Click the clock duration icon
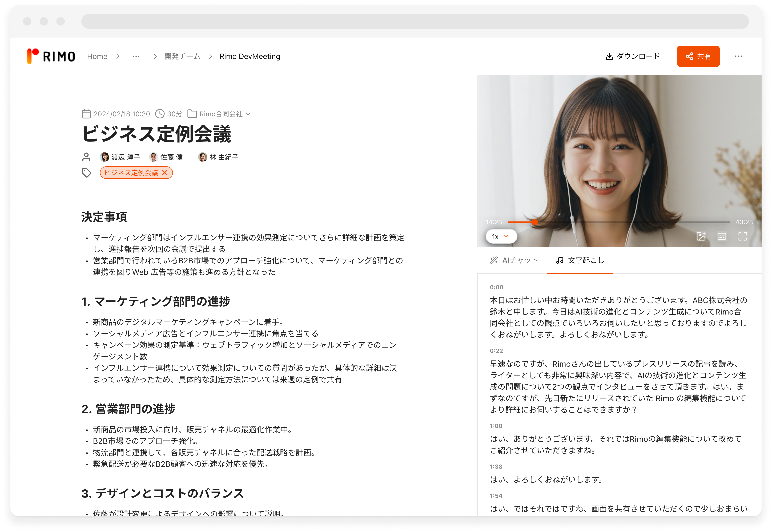The image size is (772, 532). [160, 114]
